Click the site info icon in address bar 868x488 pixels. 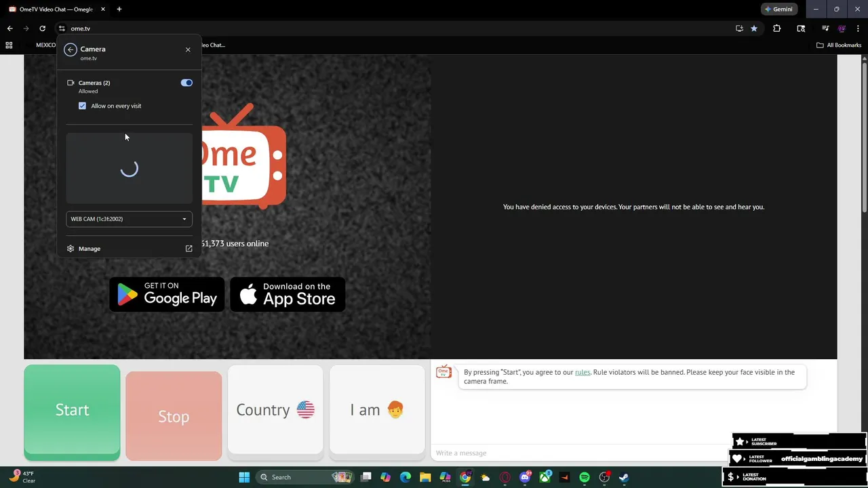point(62,28)
